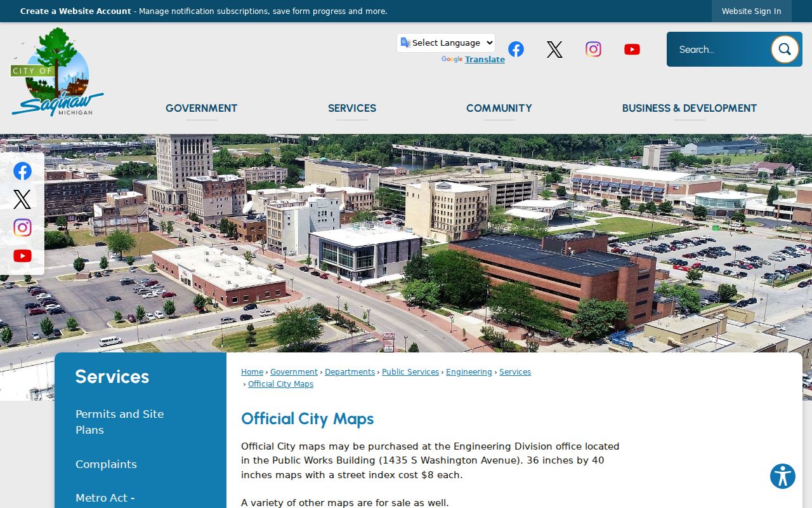Go to Departments in the breadcrumb
Screen dimensions: 812x508
350,372
